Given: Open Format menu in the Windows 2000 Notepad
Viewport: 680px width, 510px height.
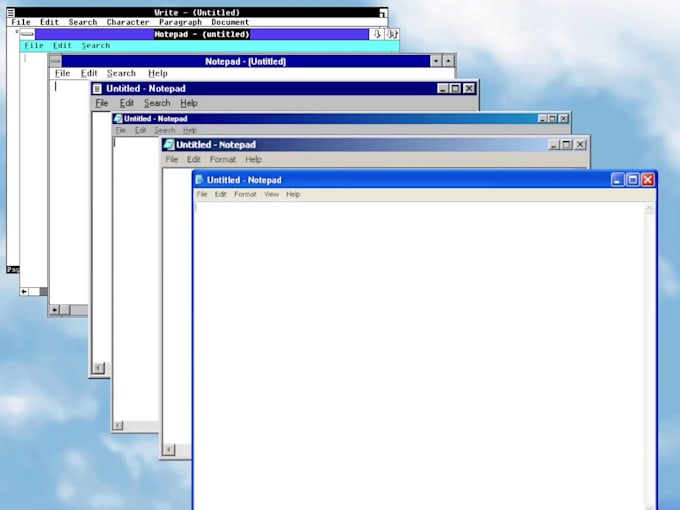Looking at the screenshot, I should [x=223, y=160].
